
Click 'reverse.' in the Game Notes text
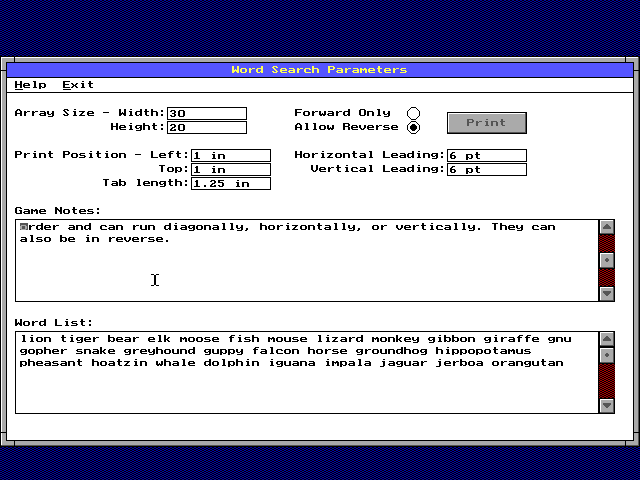click(x=139, y=239)
